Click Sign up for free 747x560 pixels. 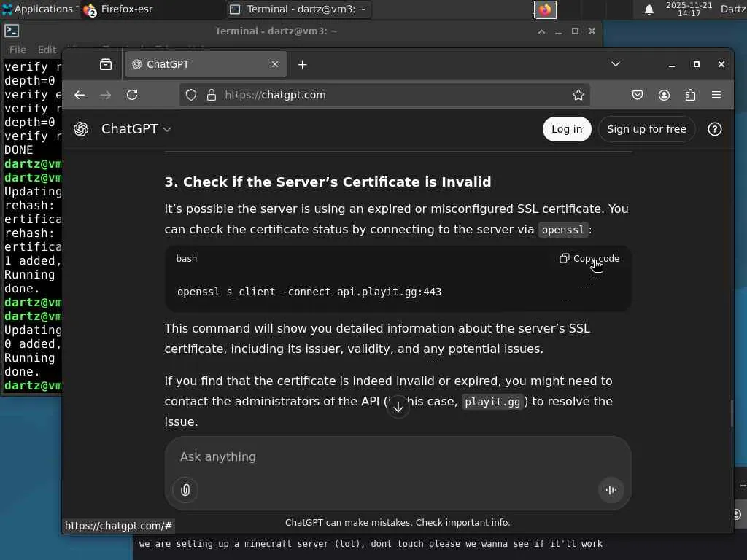646,129
